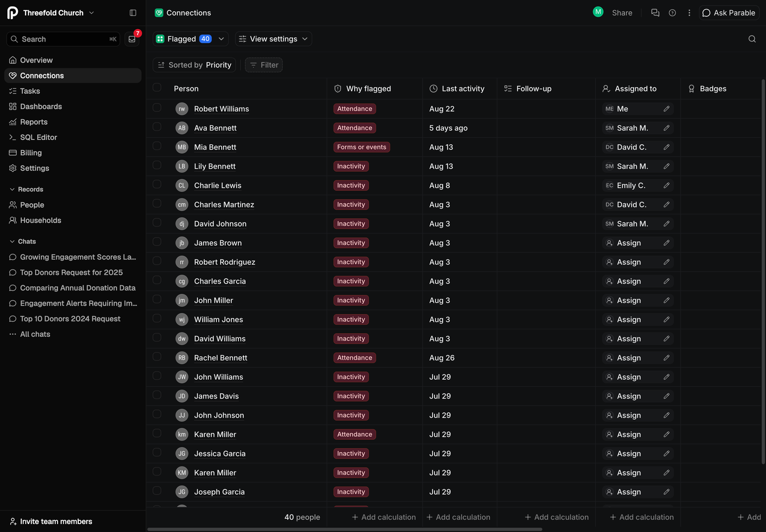The width and height of the screenshot is (766, 532).
Task: Tick the checkbox beside James Brown
Action: coord(157,242)
